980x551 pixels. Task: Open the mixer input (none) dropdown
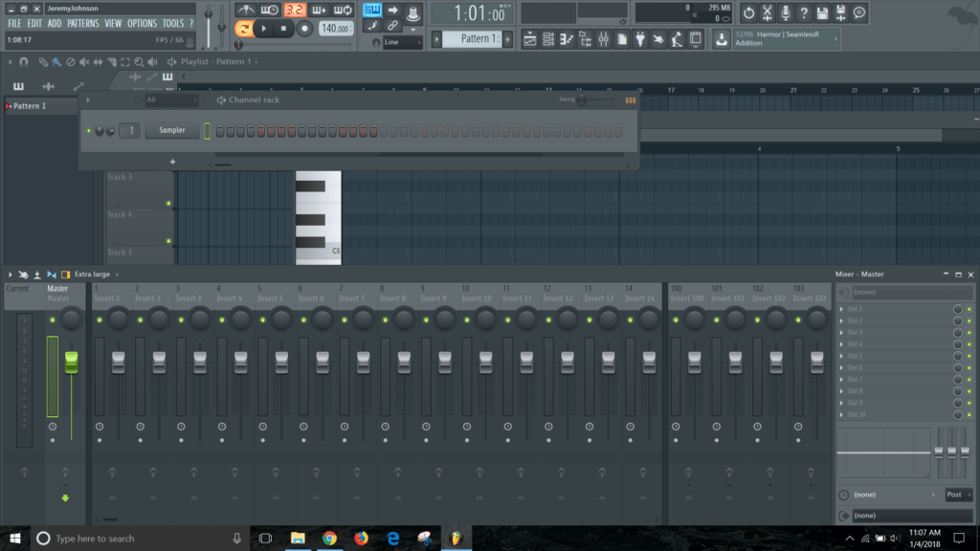912,293
